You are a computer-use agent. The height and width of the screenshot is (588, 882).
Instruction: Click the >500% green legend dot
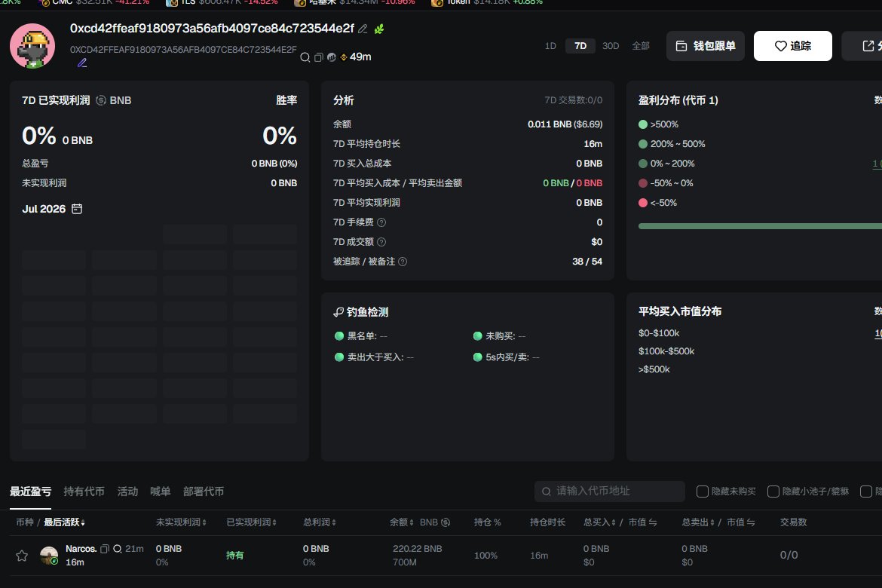[x=643, y=124]
